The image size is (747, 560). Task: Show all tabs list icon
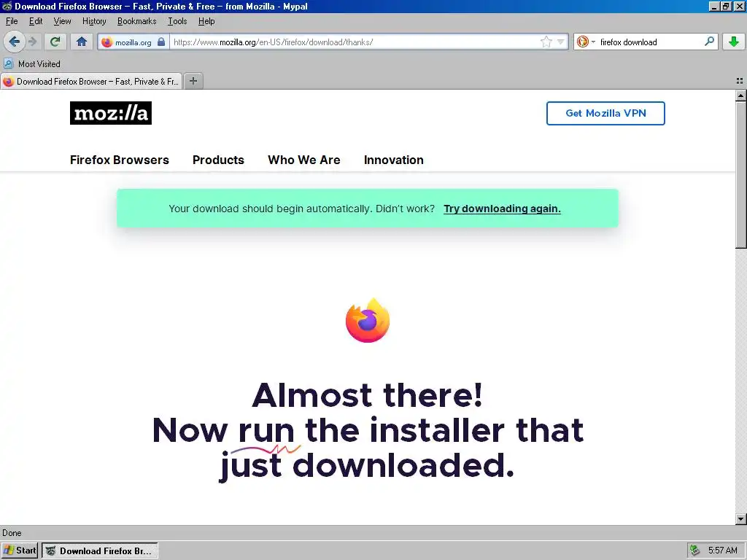tap(740, 81)
